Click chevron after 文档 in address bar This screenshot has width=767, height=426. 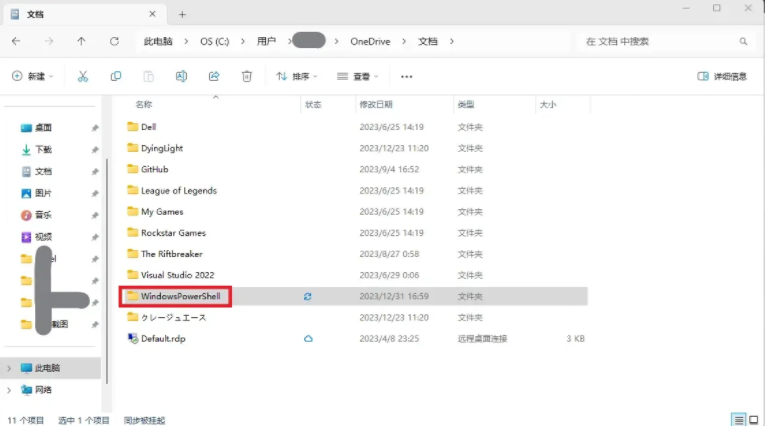[x=452, y=42]
